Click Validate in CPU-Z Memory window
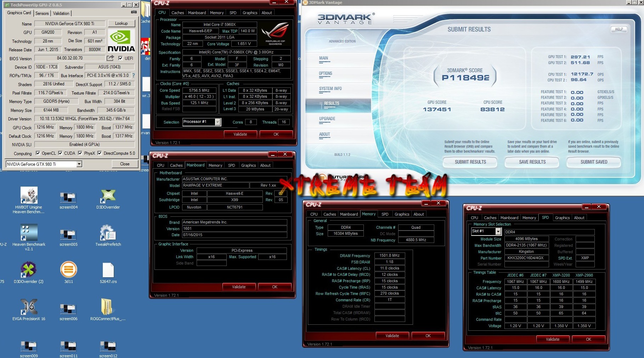 click(392, 336)
